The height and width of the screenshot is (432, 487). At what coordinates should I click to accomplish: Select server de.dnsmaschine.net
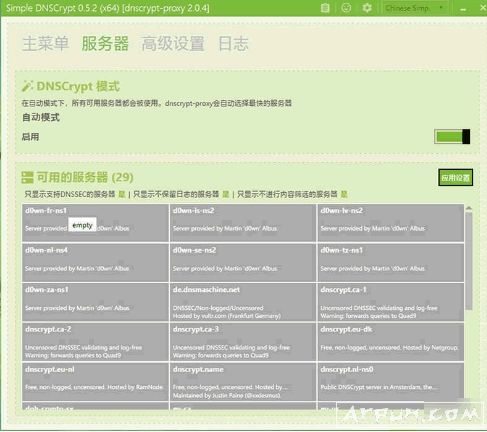(243, 302)
